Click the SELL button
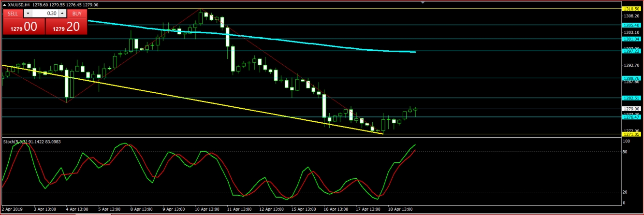Screen dimensions: 644x215 [x=13, y=14]
